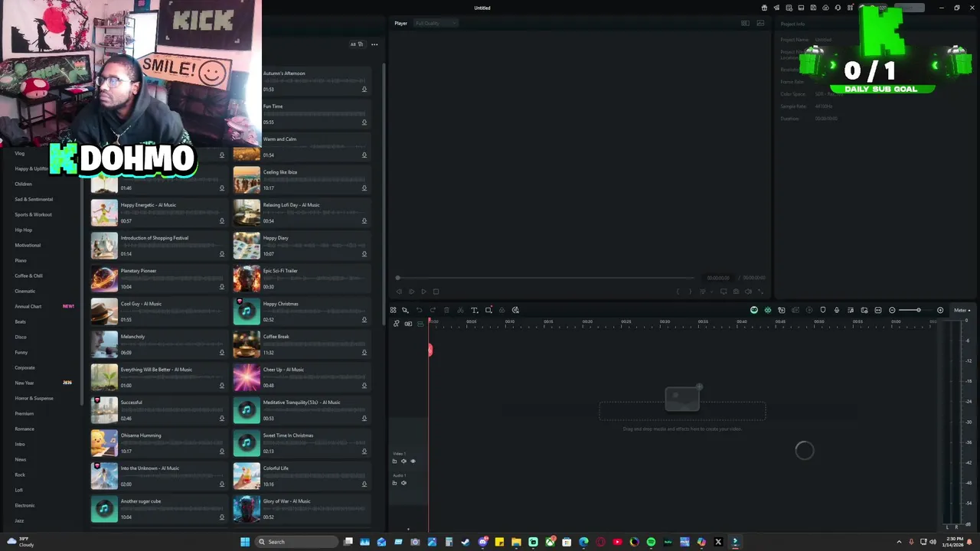The image size is (980, 551).
Task: Toggle the green snapping icon
Action: [767, 310]
